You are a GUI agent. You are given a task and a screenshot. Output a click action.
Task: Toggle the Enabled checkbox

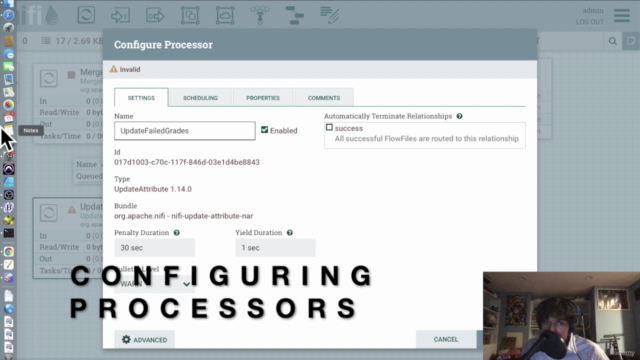(264, 130)
